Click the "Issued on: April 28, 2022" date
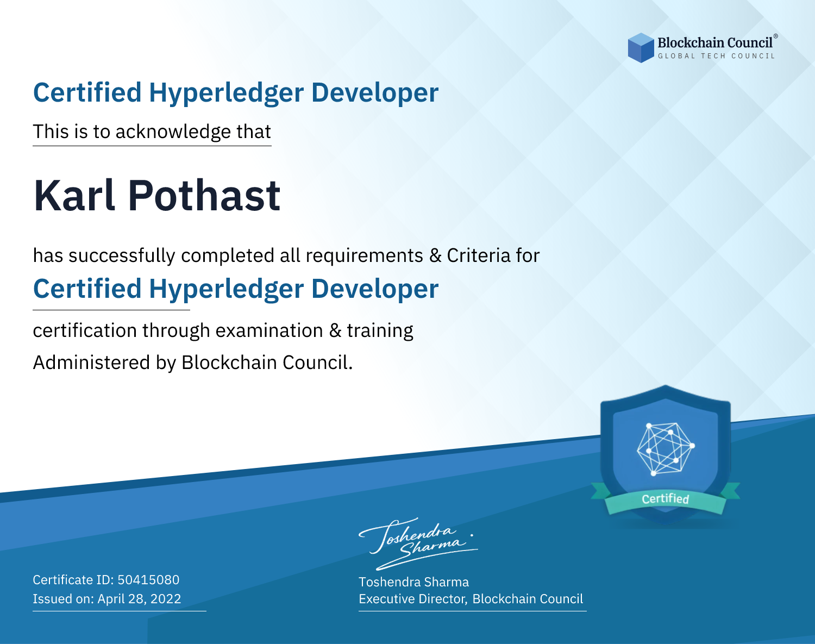The height and width of the screenshot is (644, 815). point(107,599)
